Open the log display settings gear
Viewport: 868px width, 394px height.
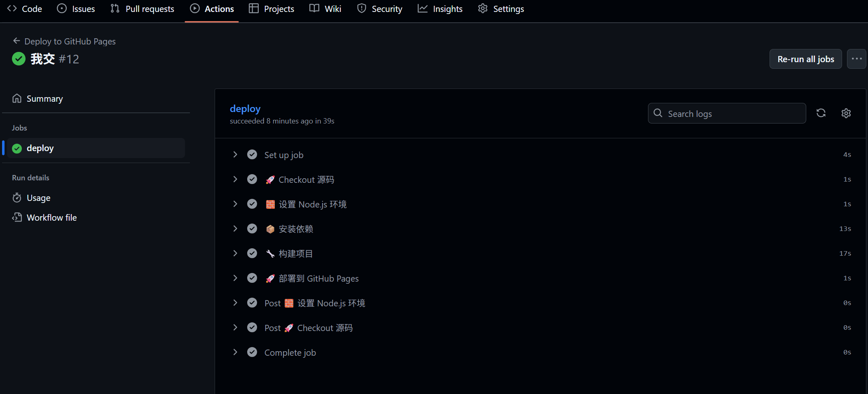846,113
